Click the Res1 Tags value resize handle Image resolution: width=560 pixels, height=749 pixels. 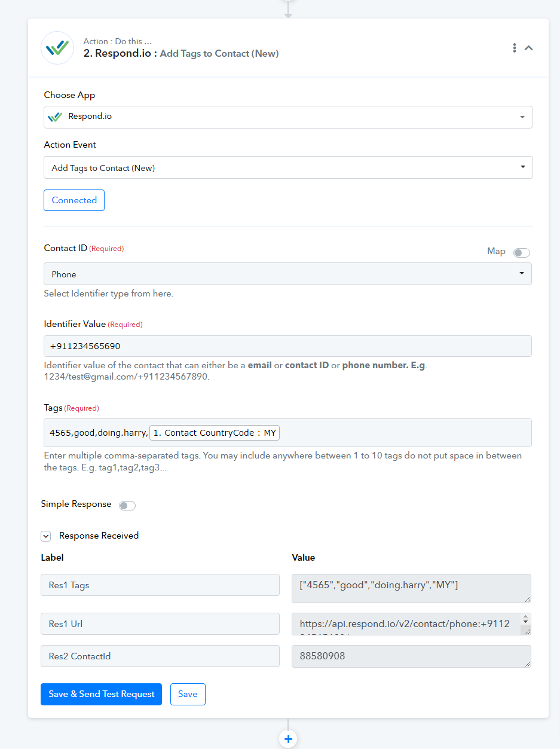pyautogui.click(x=527, y=599)
